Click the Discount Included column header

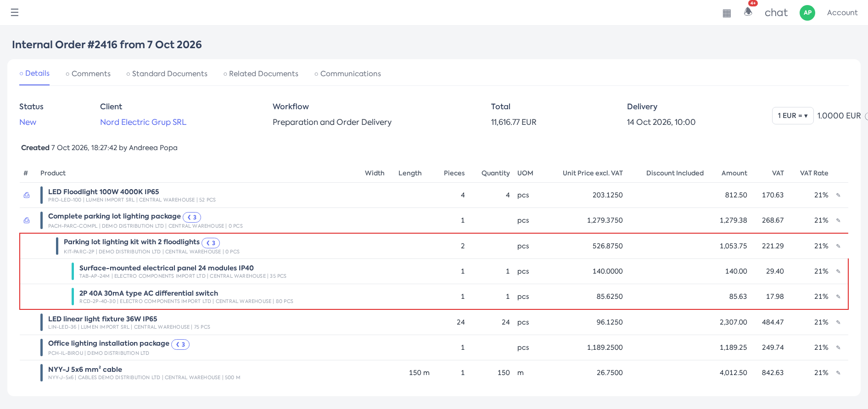[x=675, y=173]
